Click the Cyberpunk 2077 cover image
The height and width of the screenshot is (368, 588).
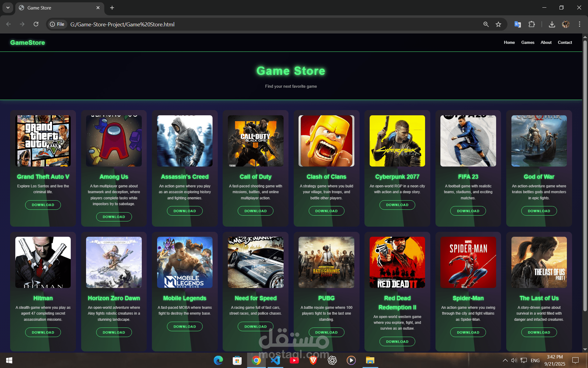[x=397, y=141]
